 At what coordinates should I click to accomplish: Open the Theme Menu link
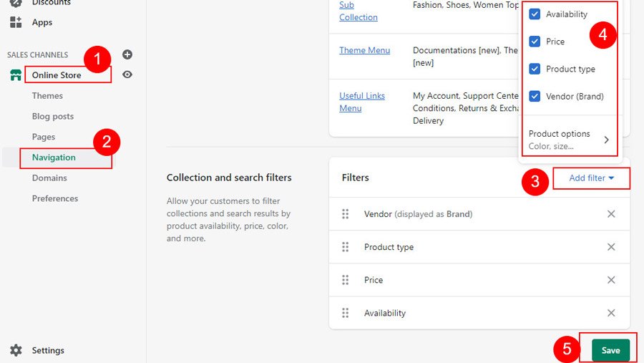pos(364,50)
